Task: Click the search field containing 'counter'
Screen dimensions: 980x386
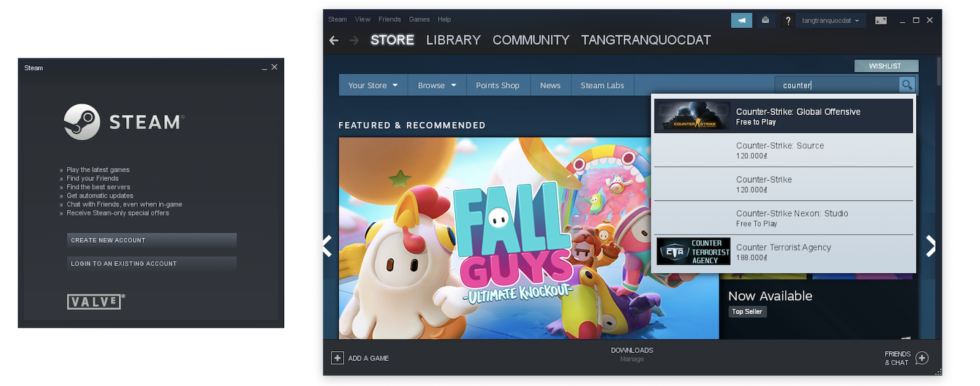Action: coord(836,85)
